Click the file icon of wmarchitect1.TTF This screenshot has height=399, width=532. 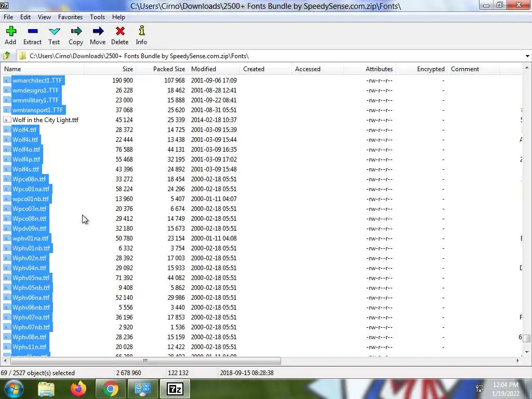7,81
